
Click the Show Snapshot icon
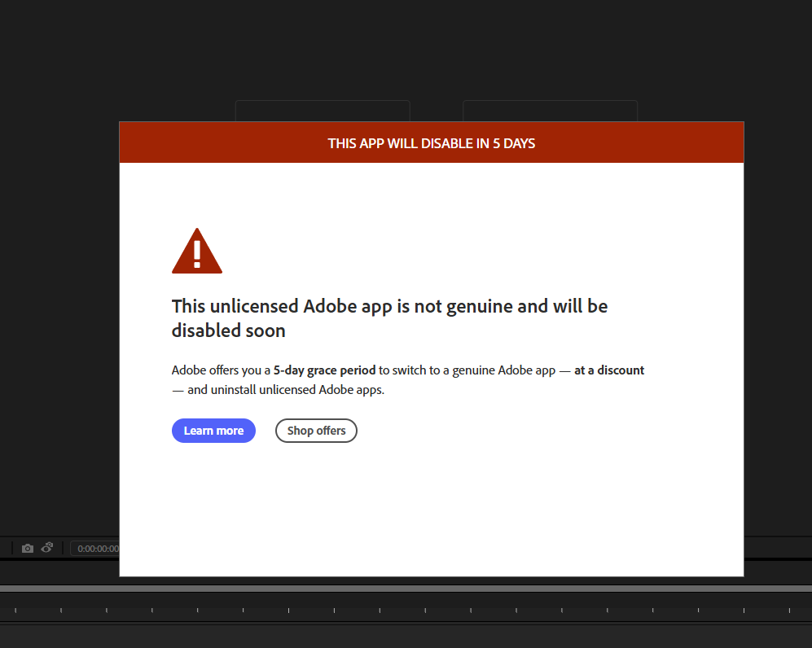click(47, 548)
